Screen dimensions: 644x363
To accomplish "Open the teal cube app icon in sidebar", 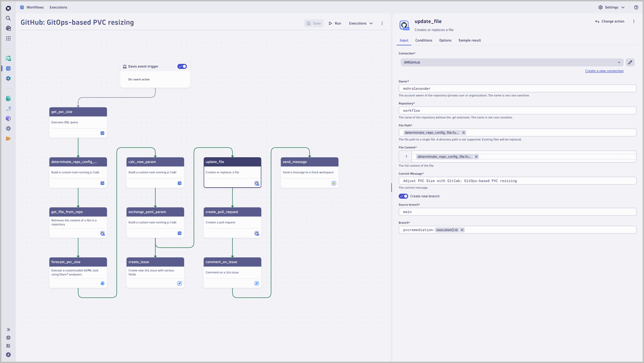I will coord(8,78).
